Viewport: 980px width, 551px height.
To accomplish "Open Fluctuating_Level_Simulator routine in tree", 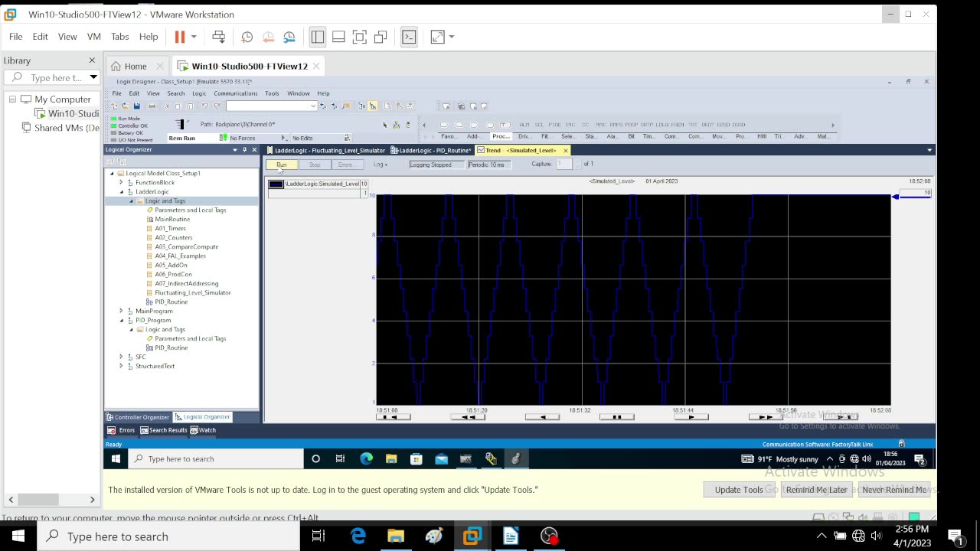I will click(192, 293).
